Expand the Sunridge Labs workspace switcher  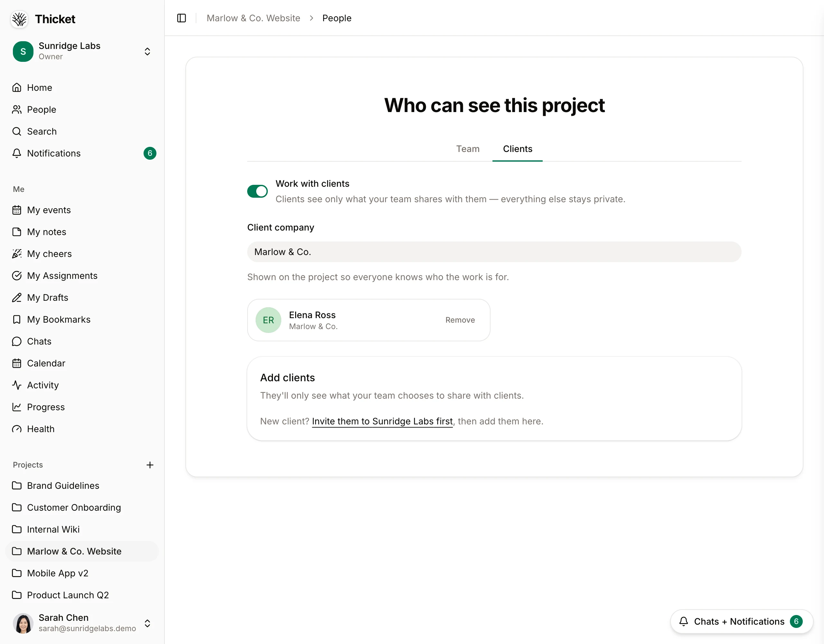click(147, 51)
